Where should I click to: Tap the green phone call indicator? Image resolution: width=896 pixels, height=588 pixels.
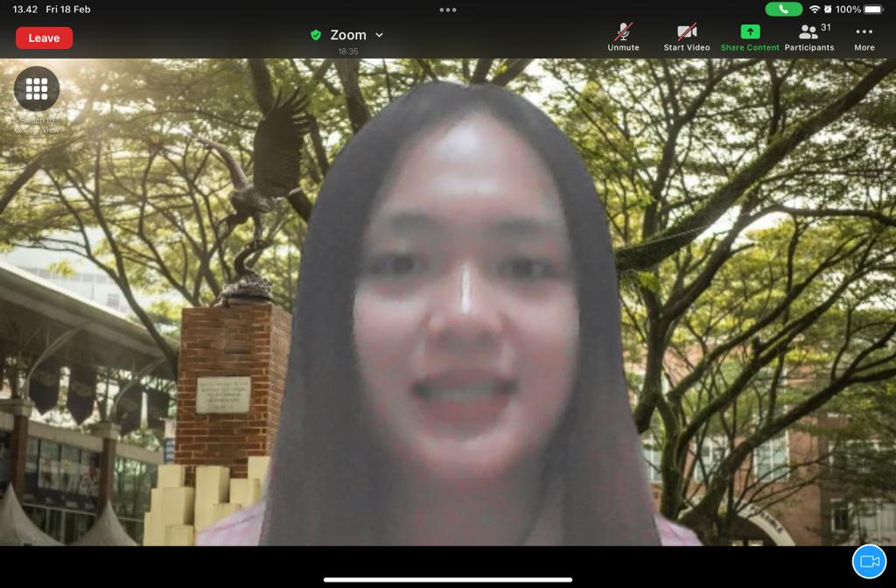(x=783, y=10)
